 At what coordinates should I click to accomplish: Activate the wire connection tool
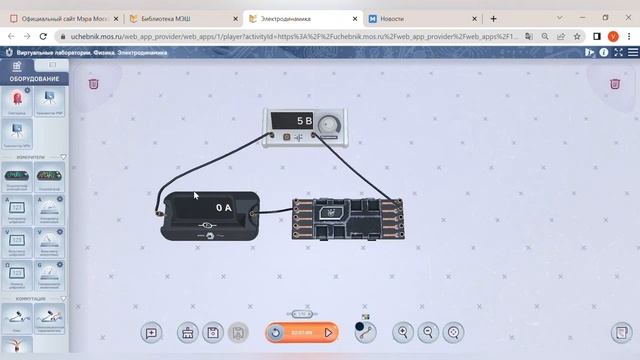pos(365,333)
